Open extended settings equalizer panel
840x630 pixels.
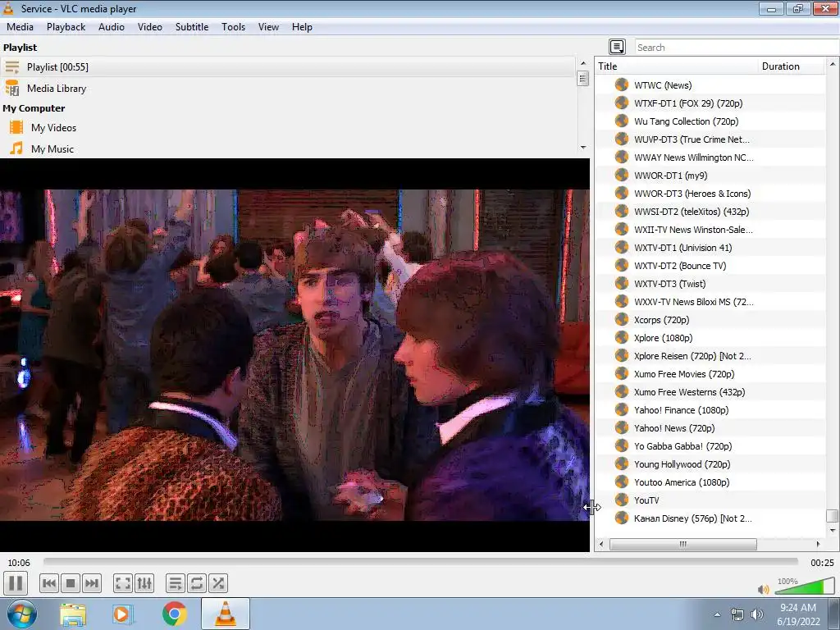pyautogui.click(x=144, y=583)
